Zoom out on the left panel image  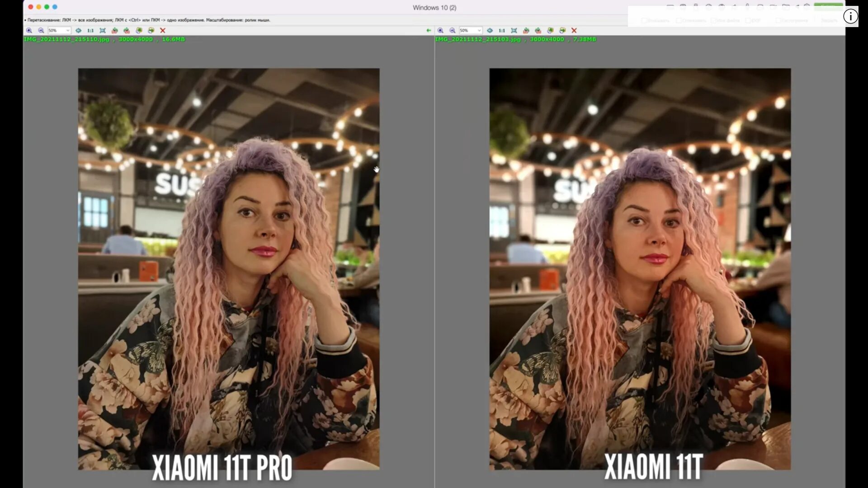(41, 30)
